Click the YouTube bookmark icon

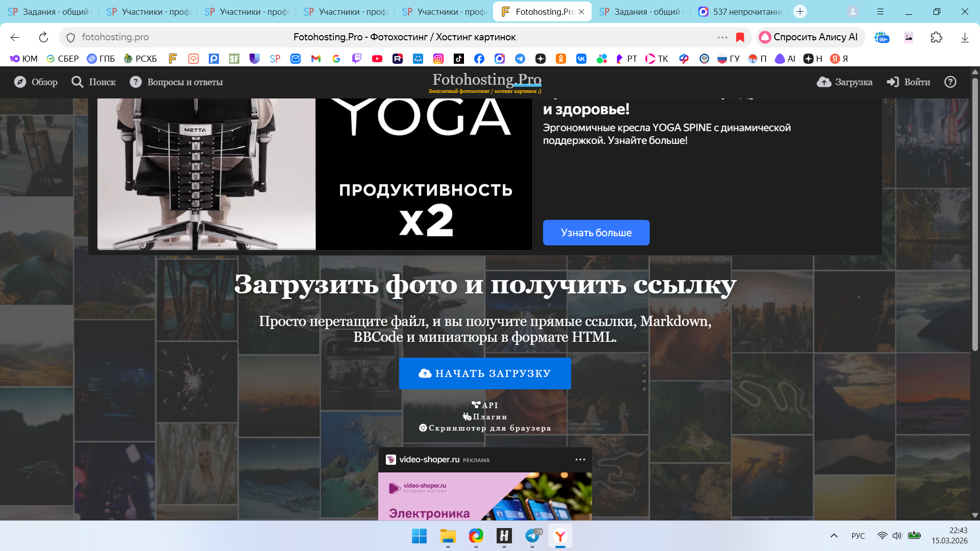pos(377,59)
